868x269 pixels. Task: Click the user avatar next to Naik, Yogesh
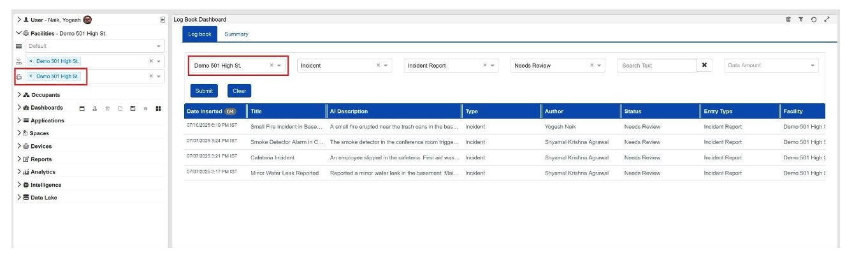tap(87, 20)
